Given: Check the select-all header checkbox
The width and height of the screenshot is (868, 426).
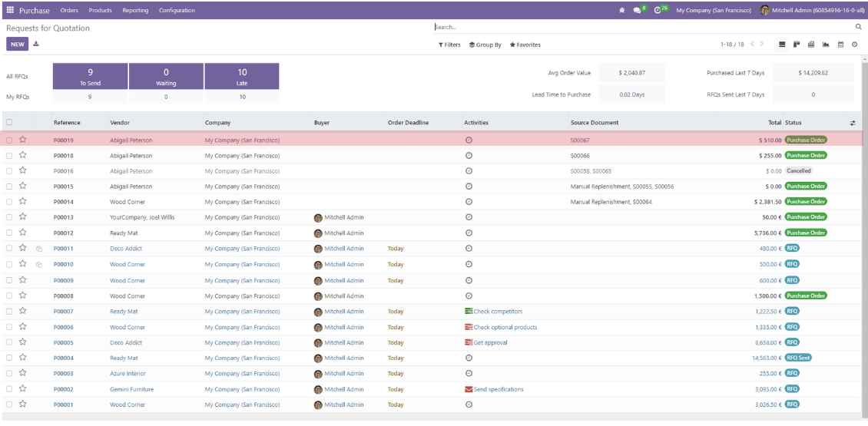Looking at the screenshot, I should coord(9,122).
